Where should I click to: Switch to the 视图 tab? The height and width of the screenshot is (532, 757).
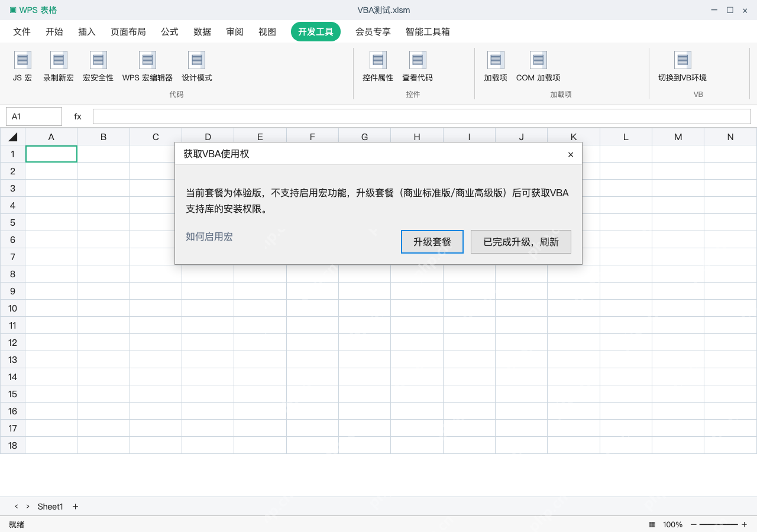(267, 31)
